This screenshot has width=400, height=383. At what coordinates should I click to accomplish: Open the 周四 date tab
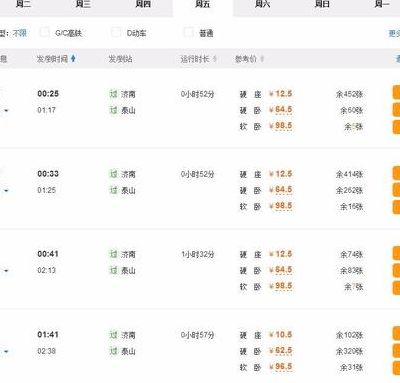(143, 5)
